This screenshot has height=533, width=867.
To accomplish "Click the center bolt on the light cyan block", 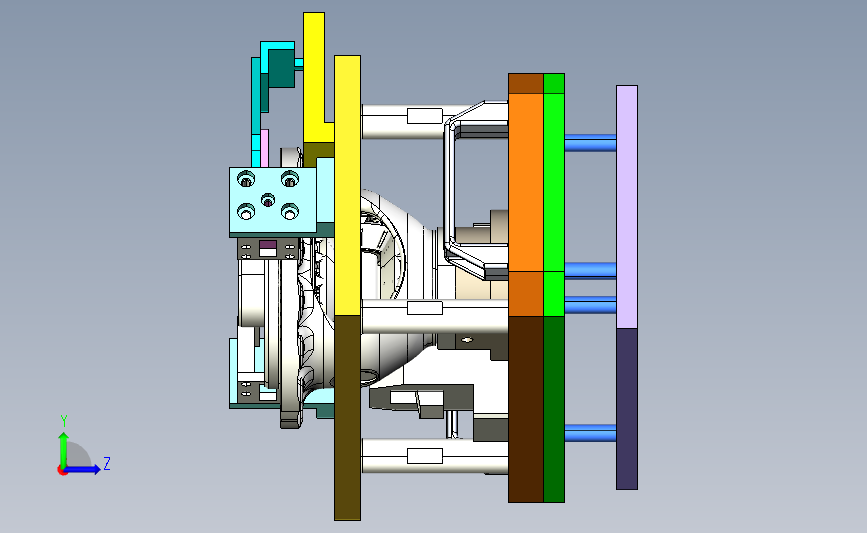I will pos(268,200).
